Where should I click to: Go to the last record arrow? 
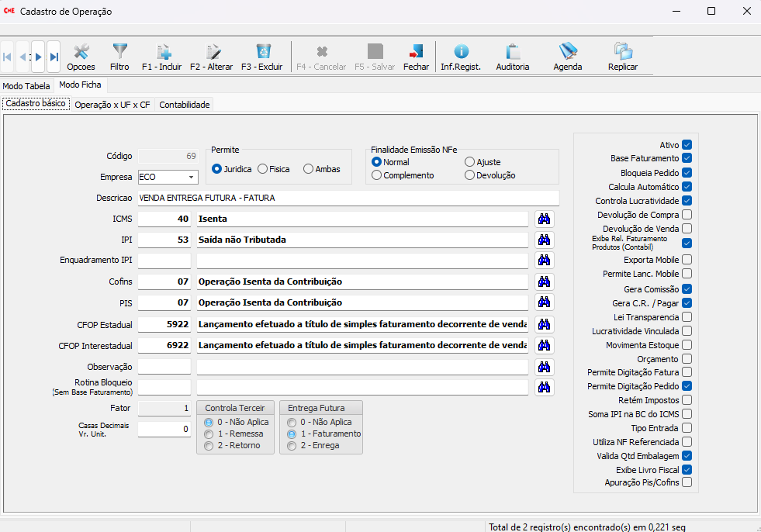pos(54,57)
